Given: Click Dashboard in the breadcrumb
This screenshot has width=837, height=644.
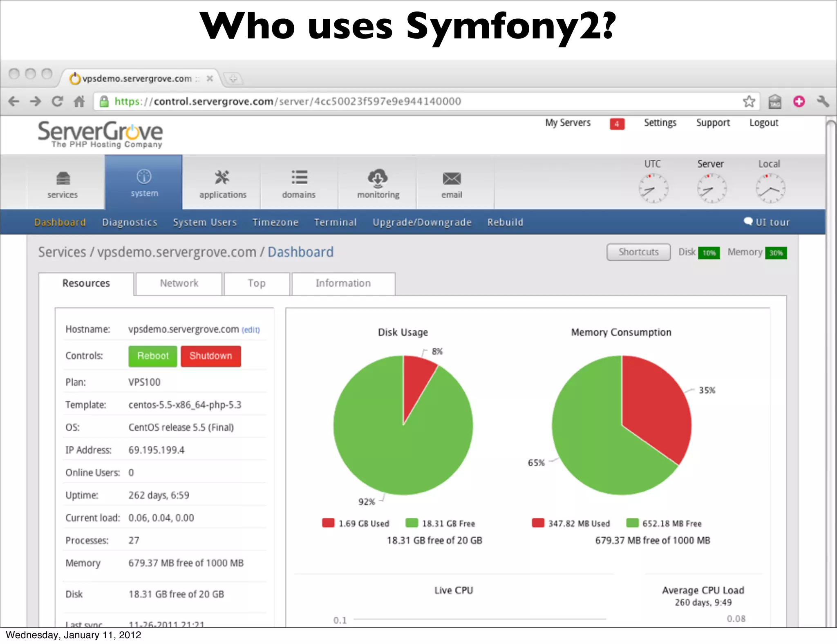Looking at the screenshot, I should (300, 252).
